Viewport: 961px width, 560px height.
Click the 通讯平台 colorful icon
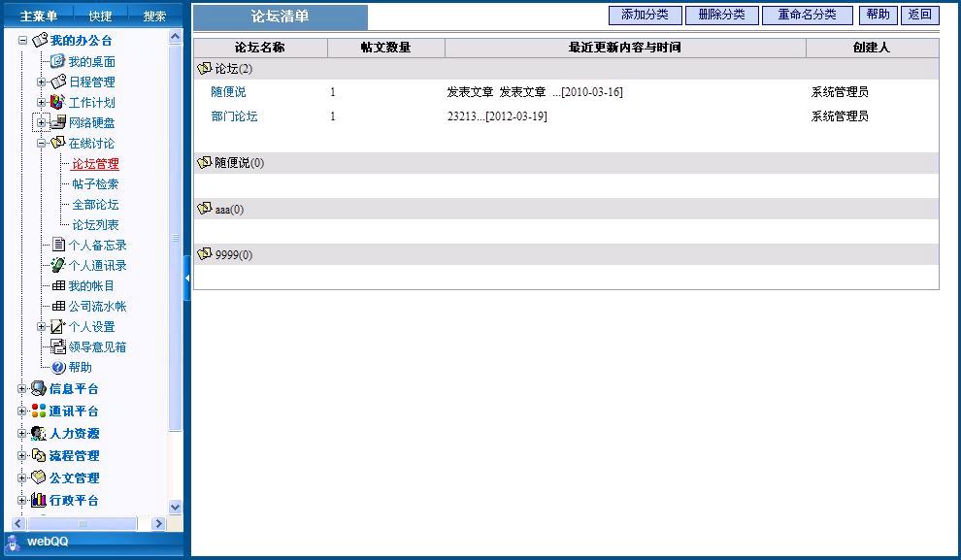39,411
